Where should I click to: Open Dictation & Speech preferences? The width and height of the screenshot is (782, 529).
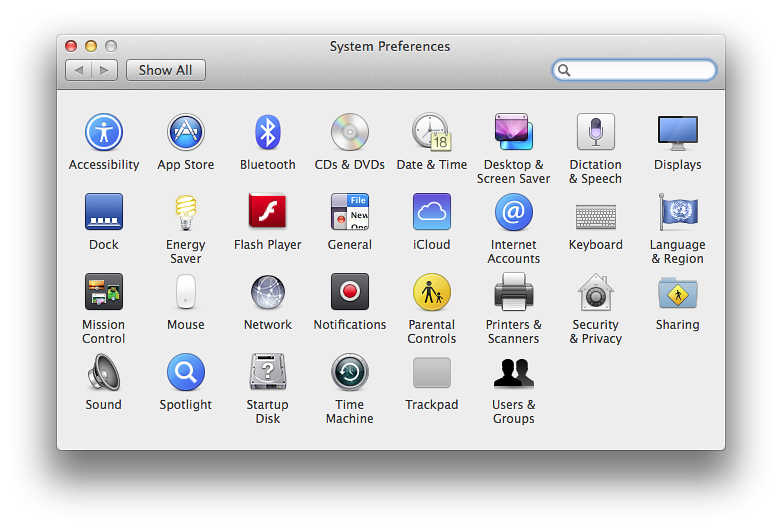pyautogui.click(x=595, y=132)
